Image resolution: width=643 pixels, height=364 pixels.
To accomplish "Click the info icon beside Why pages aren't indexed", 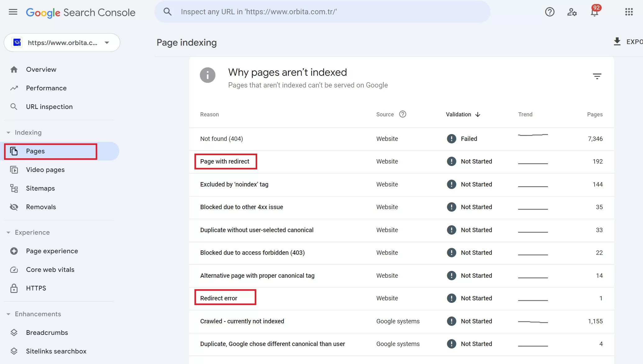I will [207, 75].
